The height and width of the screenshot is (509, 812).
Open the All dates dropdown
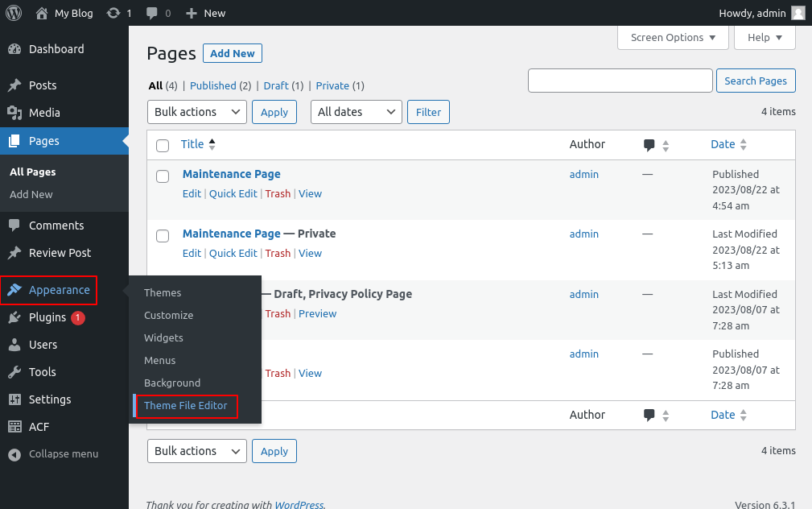357,112
